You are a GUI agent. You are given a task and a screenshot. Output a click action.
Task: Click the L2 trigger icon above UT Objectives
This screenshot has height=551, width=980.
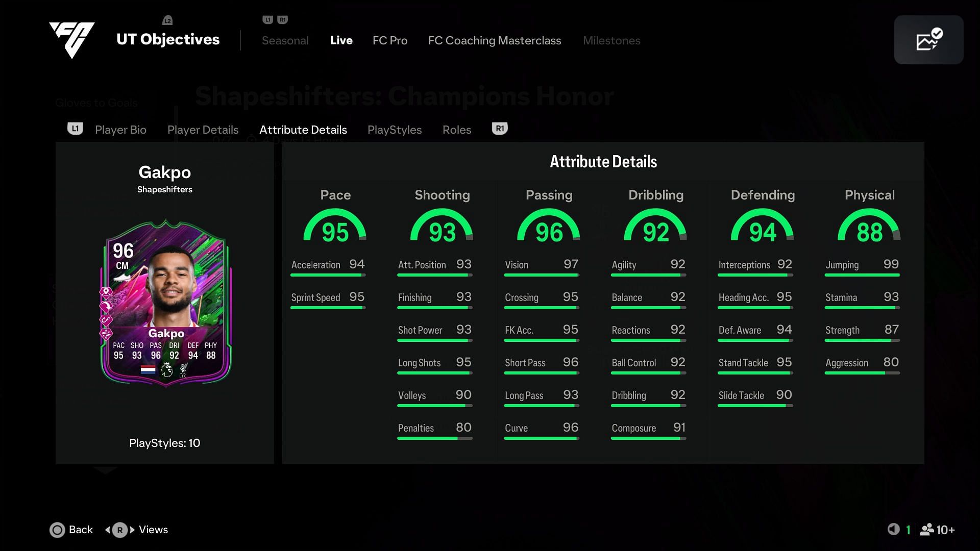167,20
